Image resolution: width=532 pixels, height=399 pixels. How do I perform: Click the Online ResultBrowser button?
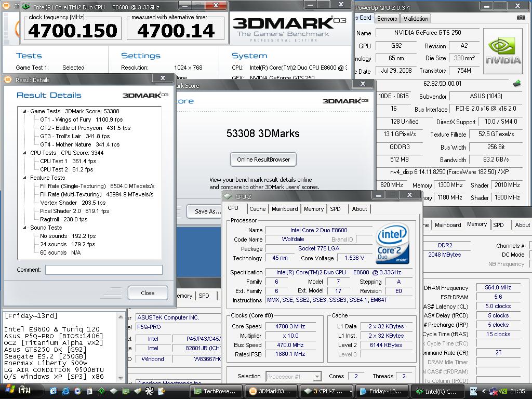263,159
